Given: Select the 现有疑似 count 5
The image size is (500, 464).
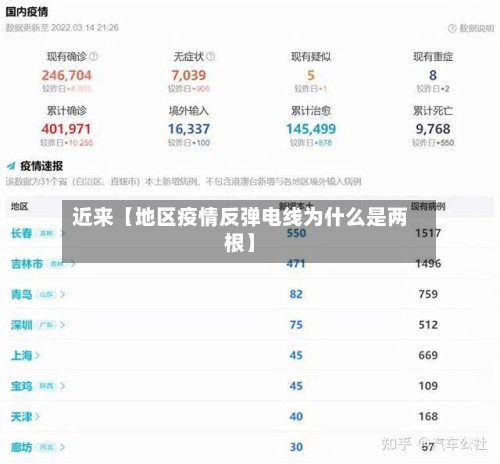Looking at the screenshot, I should 311,75.
